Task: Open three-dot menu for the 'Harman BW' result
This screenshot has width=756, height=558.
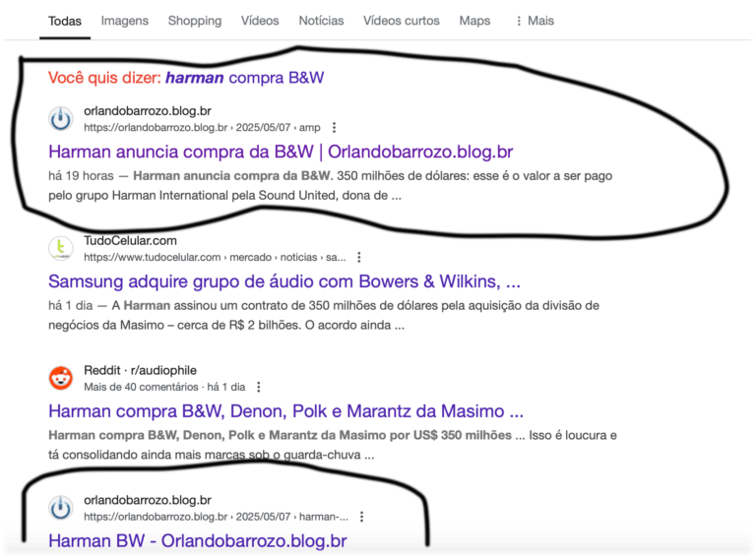Action: [362, 517]
